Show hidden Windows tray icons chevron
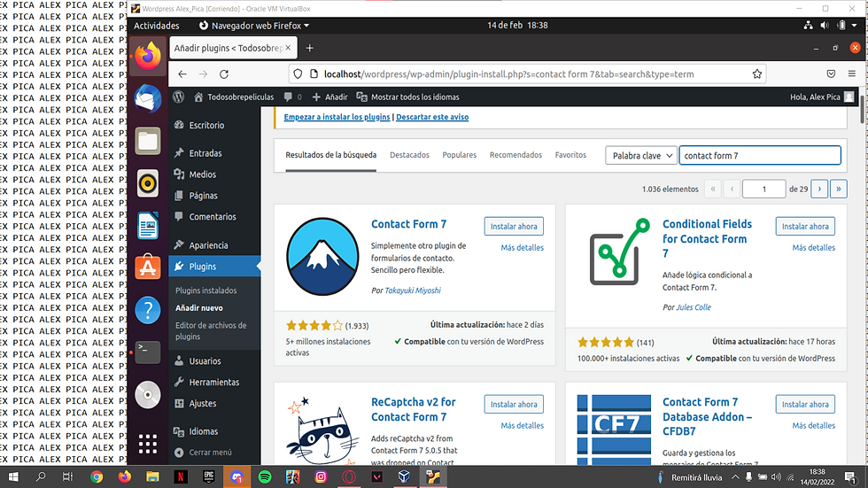This screenshot has width=868, height=488. [x=735, y=477]
